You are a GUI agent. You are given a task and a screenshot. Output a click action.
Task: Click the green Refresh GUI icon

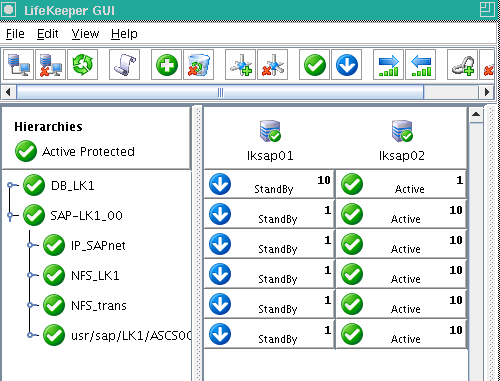(82, 65)
